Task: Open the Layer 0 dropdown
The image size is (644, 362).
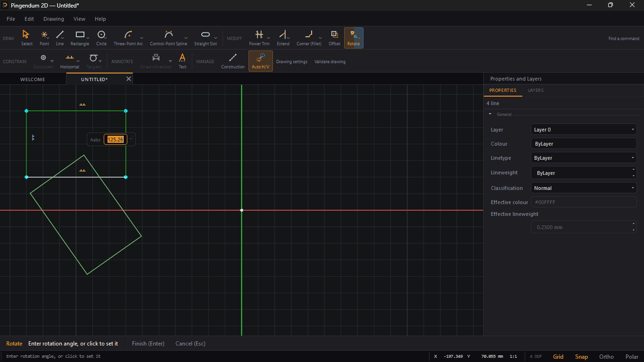Action: (x=584, y=130)
